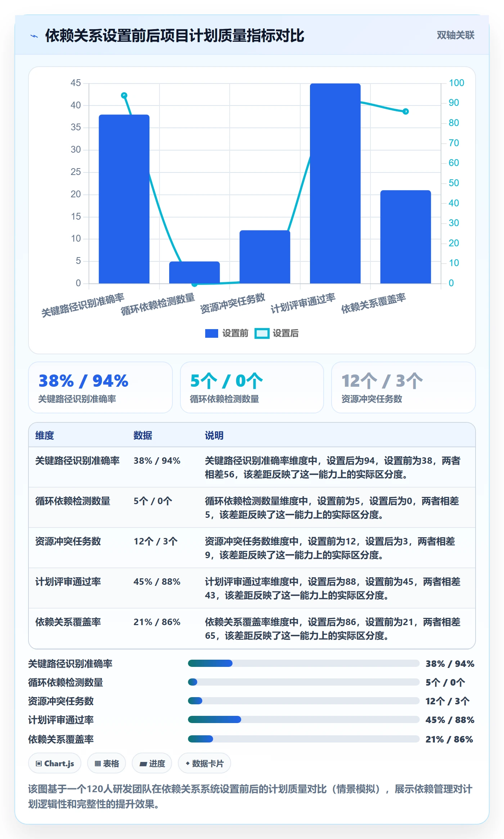Select table row 关键路径识别准确率
504x839 pixels.
tap(252, 467)
